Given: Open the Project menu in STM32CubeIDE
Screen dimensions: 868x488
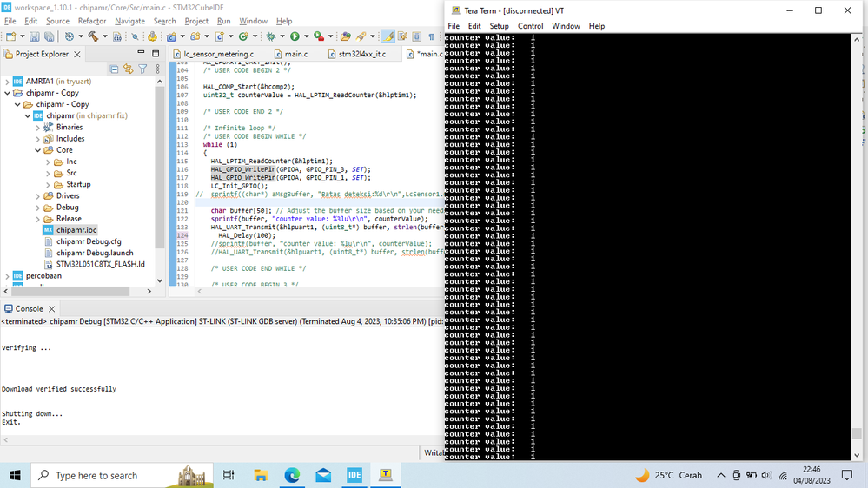Looking at the screenshot, I should tap(196, 21).
